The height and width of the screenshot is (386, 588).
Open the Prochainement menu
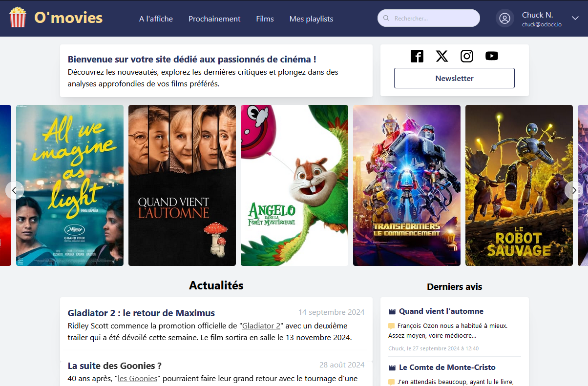coord(214,19)
